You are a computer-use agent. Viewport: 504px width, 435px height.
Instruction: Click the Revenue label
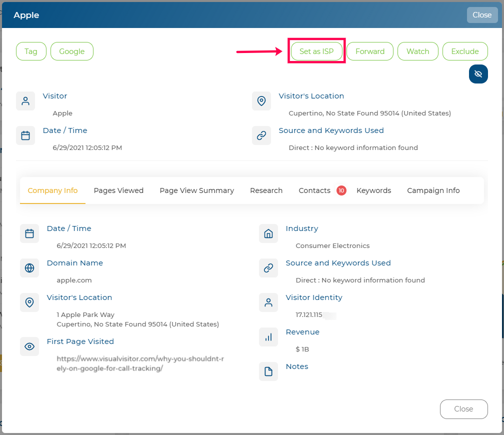click(303, 332)
